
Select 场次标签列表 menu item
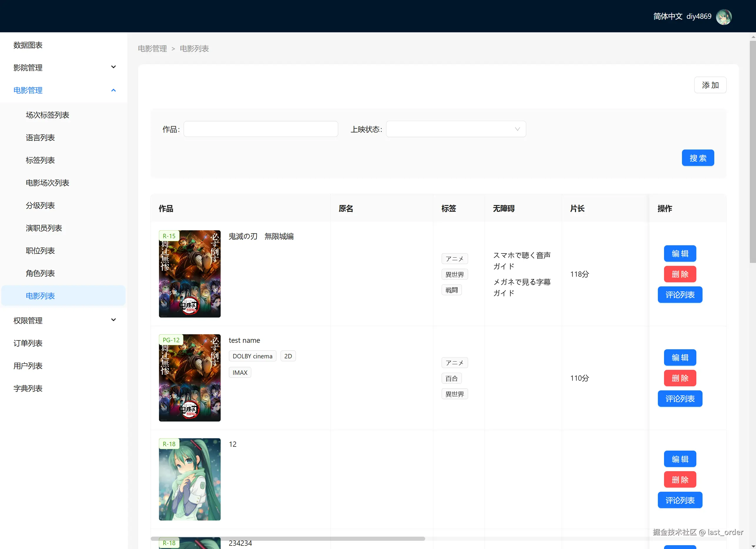coord(47,115)
